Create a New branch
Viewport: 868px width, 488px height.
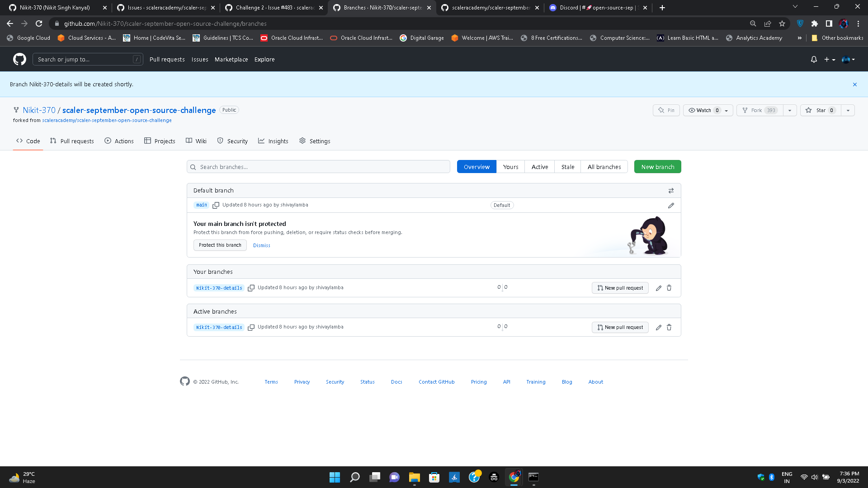657,166
